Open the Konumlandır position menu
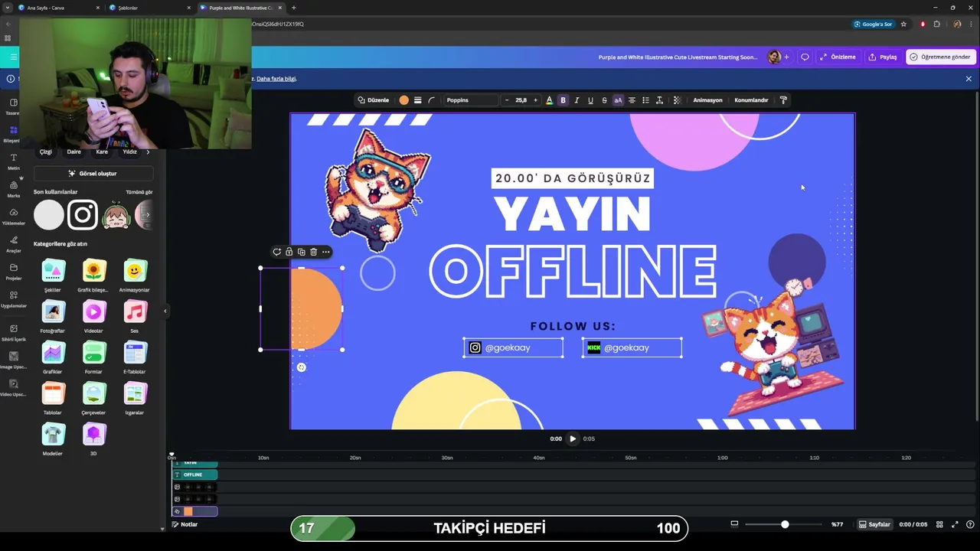 pyautogui.click(x=751, y=100)
